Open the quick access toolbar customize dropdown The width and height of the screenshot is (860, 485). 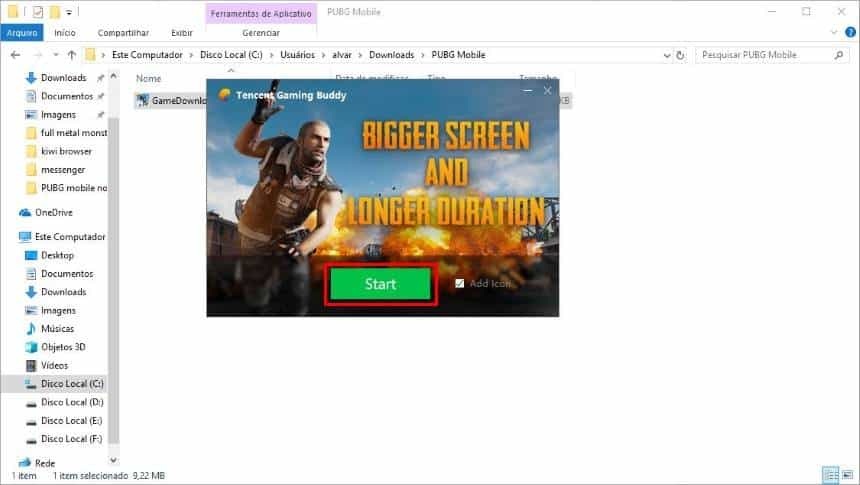pos(69,12)
